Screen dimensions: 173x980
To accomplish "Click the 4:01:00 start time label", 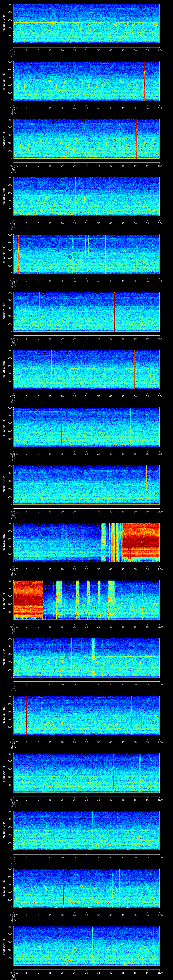I will click(x=14, y=49).
